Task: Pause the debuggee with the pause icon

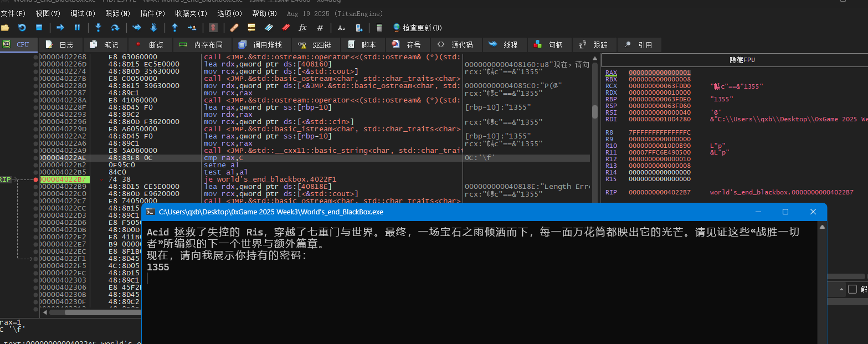Action: [x=77, y=28]
